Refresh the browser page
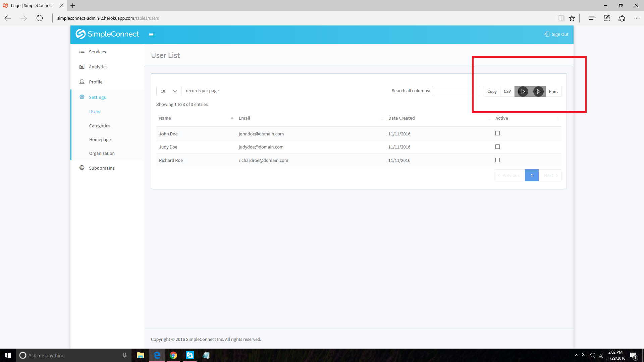The image size is (644, 362). [x=40, y=18]
